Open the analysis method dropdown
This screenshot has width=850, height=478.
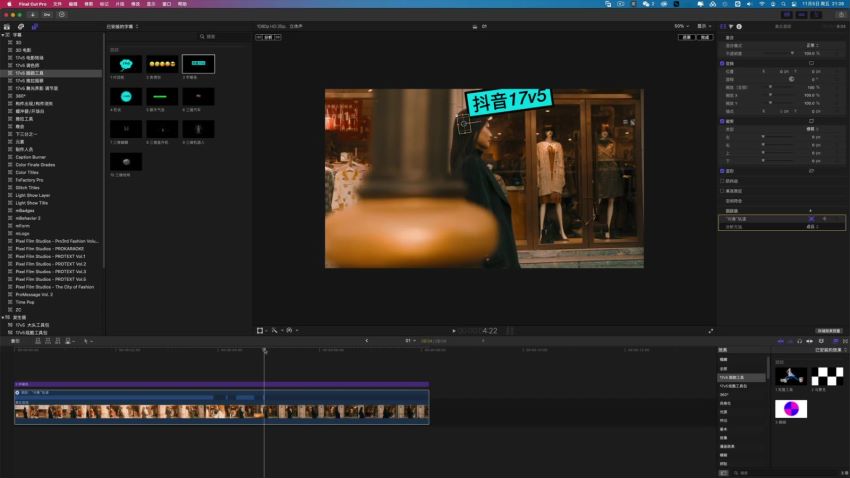coord(812,227)
